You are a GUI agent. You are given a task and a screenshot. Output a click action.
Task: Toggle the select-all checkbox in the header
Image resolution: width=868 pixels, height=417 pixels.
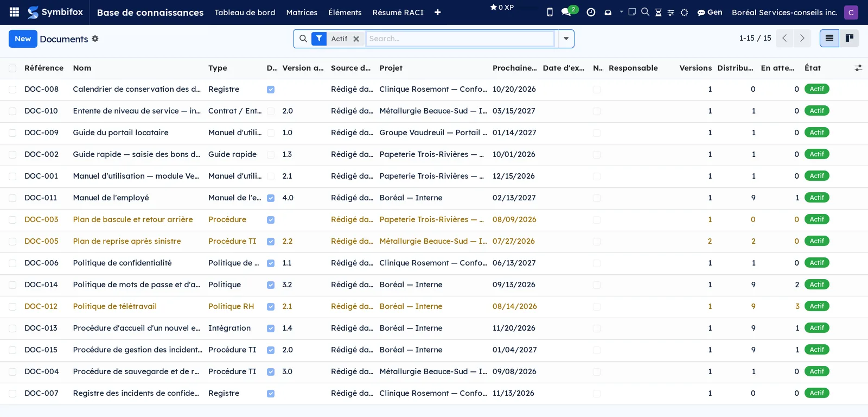[12, 68]
